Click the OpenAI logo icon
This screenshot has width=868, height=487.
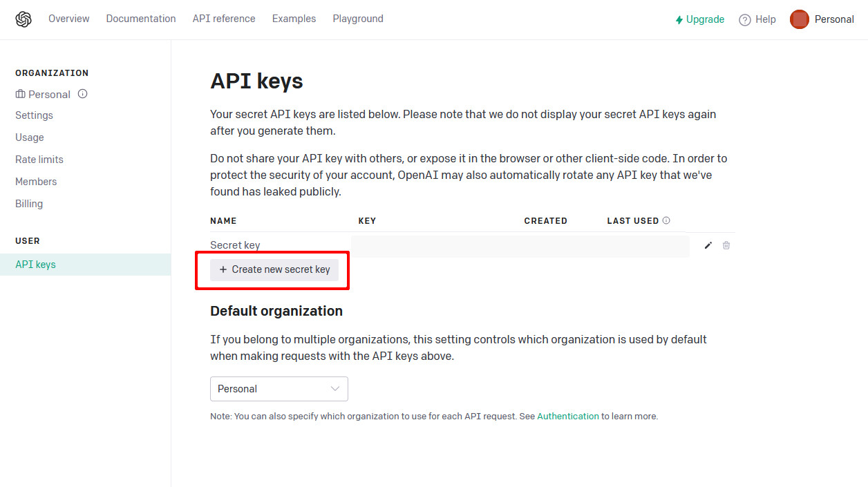click(23, 19)
